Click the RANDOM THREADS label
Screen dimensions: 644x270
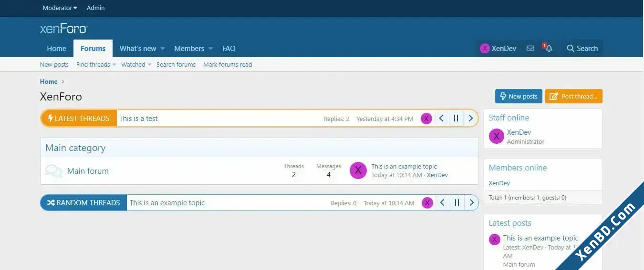coord(83,203)
